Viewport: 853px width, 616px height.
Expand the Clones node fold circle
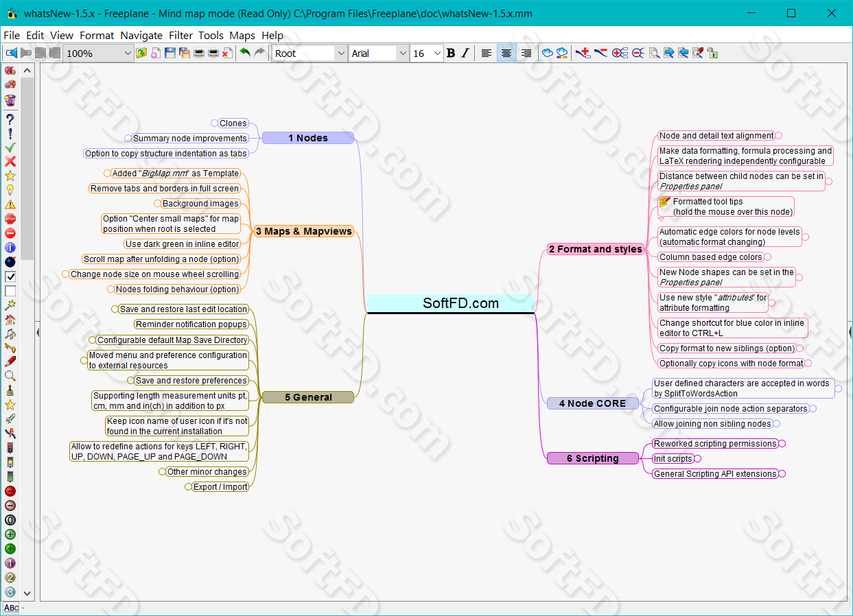coord(214,123)
